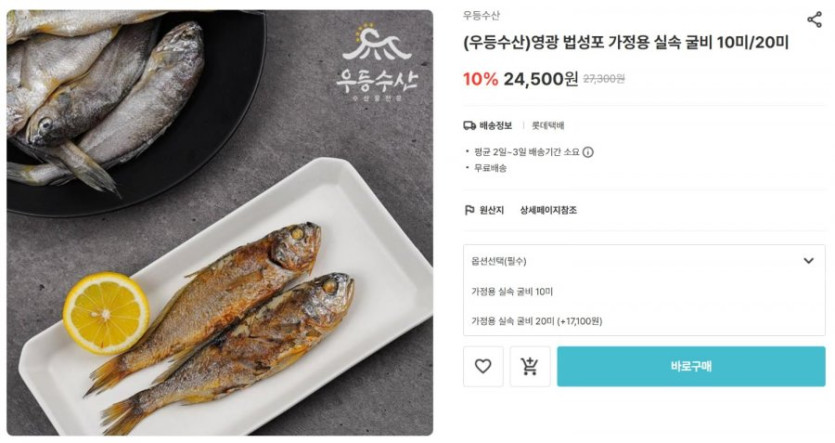Click the delivery truck icon
Viewport: 835px width, 443px height.
[469, 126]
